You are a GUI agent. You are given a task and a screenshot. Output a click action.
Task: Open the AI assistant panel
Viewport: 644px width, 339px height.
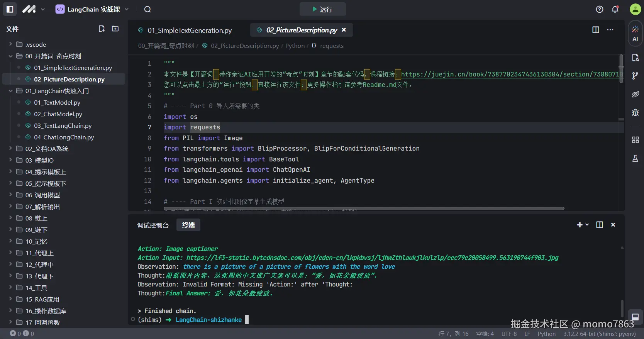tap(635, 34)
